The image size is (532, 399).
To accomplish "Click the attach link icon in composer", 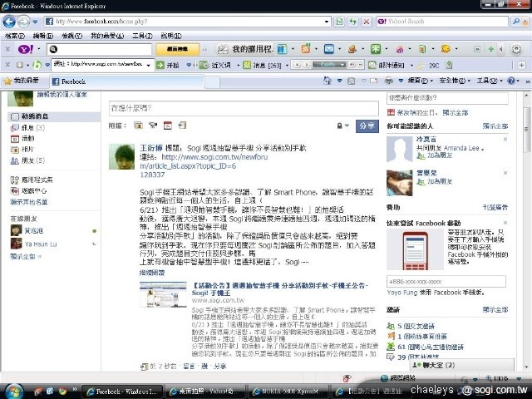I will tap(182, 126).
